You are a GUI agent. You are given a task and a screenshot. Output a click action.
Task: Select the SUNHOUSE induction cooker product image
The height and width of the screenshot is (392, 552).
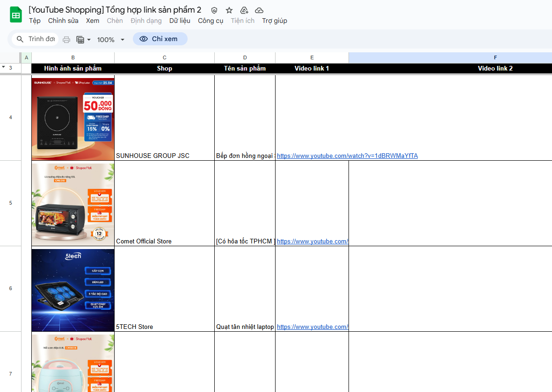click(73, 118)
